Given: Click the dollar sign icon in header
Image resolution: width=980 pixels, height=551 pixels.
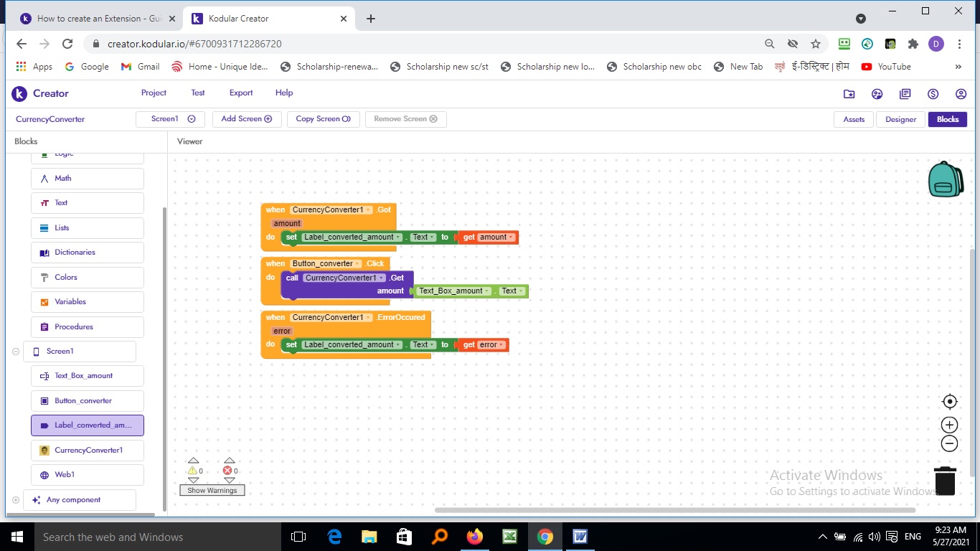Looking at the screenshot, I should coord(933,94).
